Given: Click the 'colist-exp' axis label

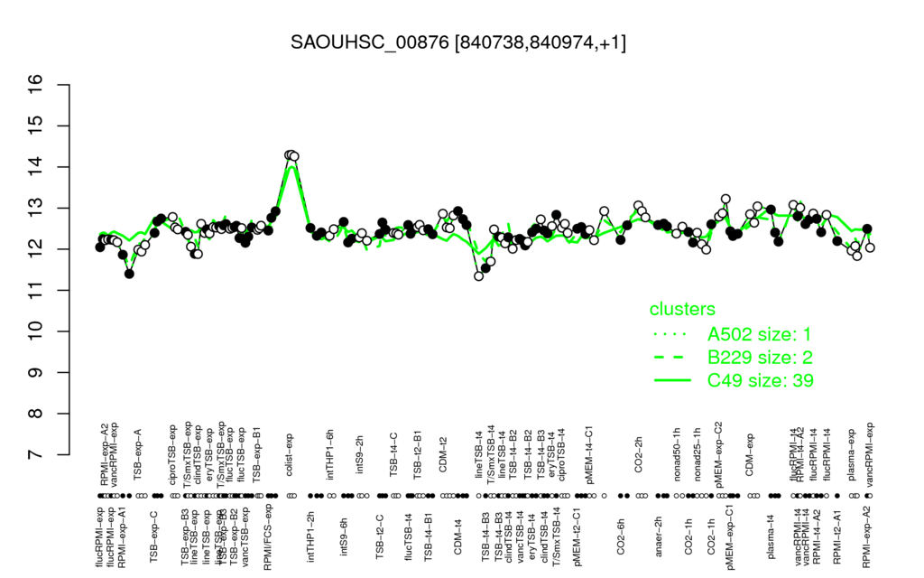Looking at the screenshot, I should pos(291,455).
